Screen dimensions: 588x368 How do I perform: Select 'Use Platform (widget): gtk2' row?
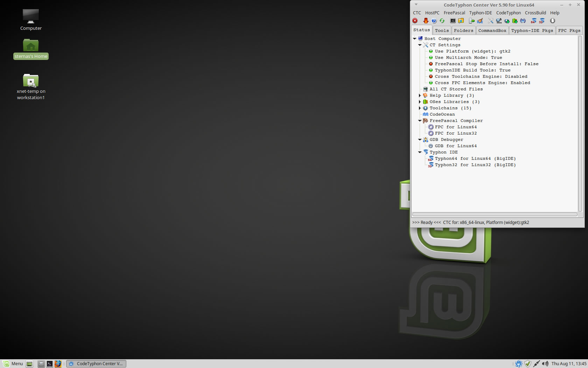(472, 51)
